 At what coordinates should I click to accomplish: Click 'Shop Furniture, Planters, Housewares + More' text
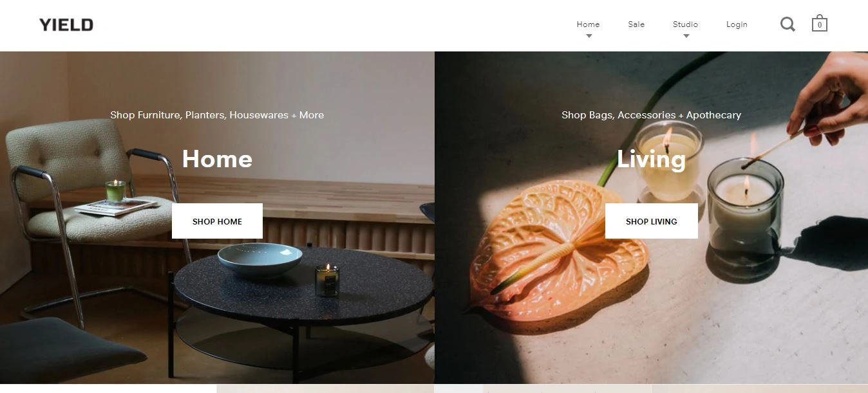click(217, 115)
